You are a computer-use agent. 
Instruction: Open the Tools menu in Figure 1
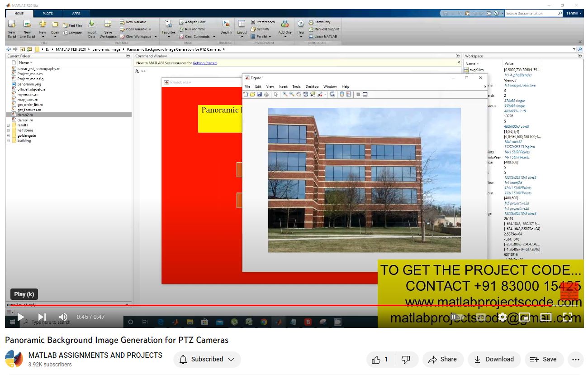point(296,87)
